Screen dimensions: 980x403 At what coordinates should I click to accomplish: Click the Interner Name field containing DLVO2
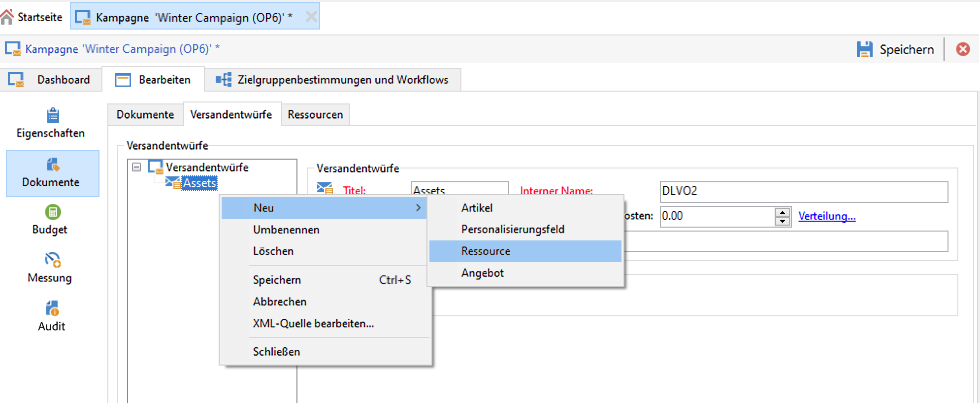click(804, 192)
